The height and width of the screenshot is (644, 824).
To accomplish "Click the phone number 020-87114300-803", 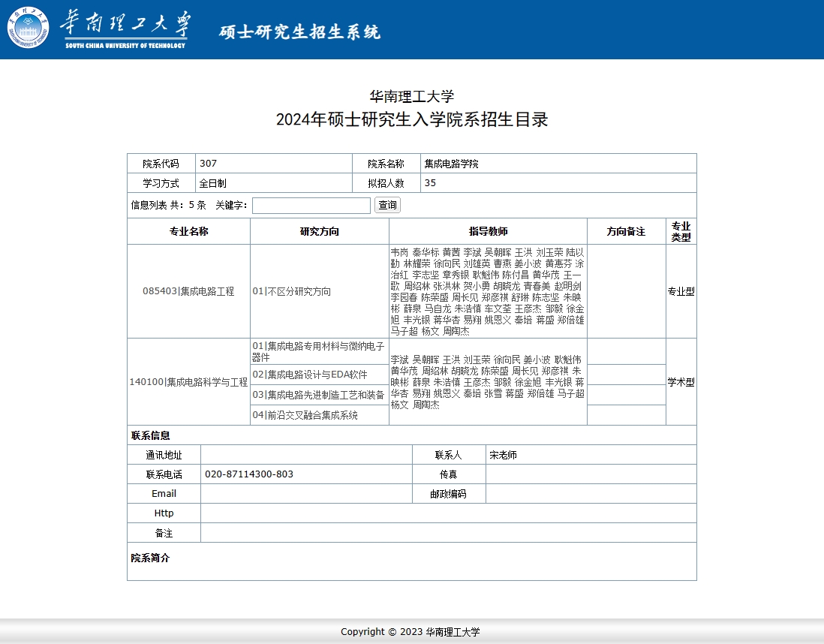I will tap(249, 474).
